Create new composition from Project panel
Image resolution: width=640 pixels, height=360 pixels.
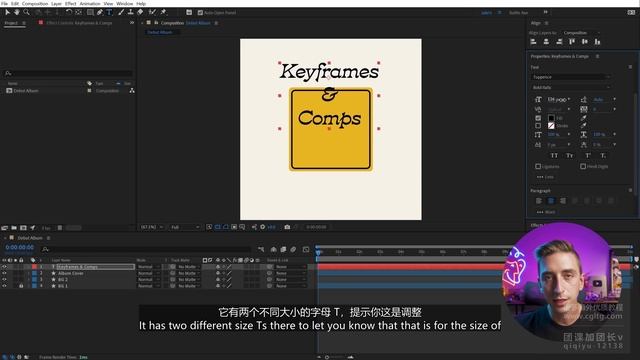pyautogui.click(x=23, y=228)
